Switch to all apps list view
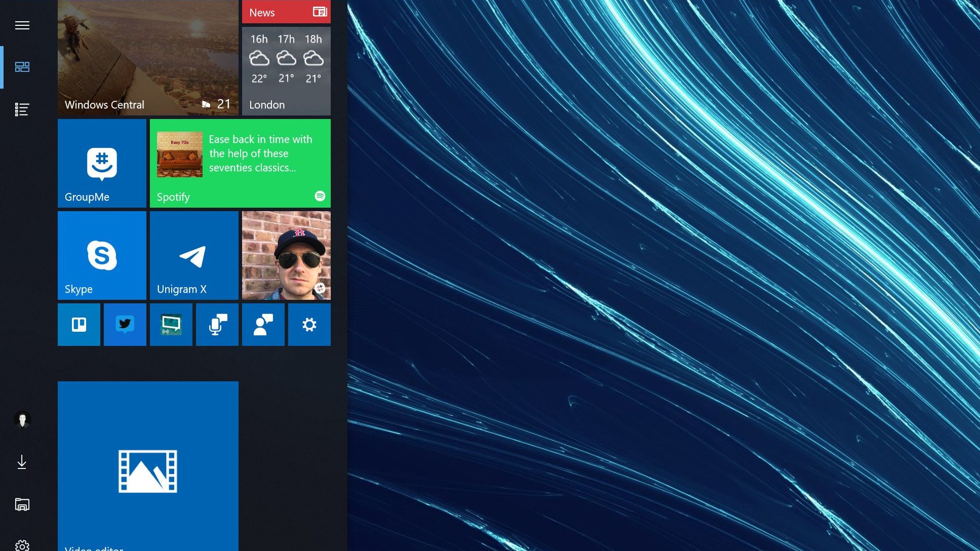 click(x=22, y=109)
